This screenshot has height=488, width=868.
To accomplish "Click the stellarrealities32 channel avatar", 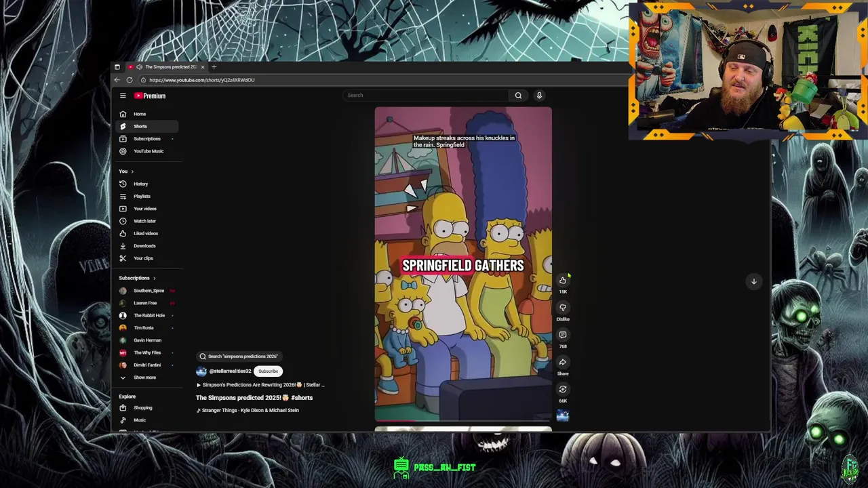I will pyautogui.click(x=201, y=371).
